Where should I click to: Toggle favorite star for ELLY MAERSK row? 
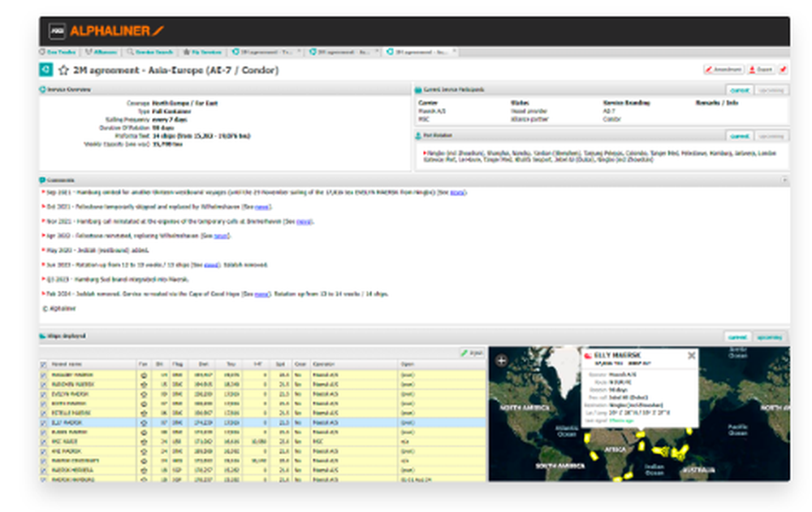[144, 423]
